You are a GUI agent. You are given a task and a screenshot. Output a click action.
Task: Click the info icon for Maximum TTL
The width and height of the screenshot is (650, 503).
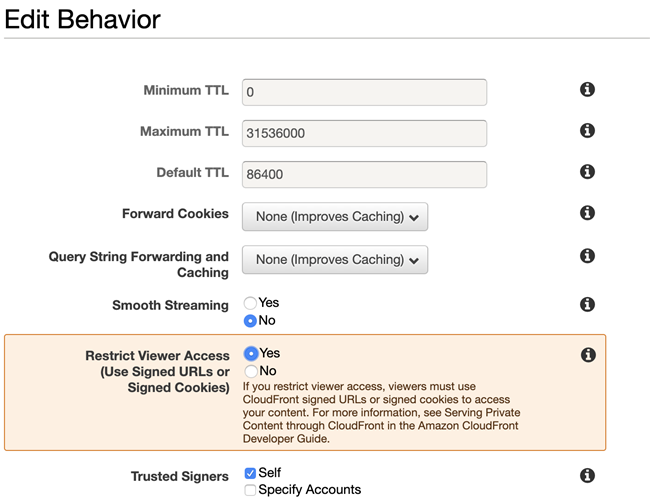pyautogui.click(x=588, y=131)
